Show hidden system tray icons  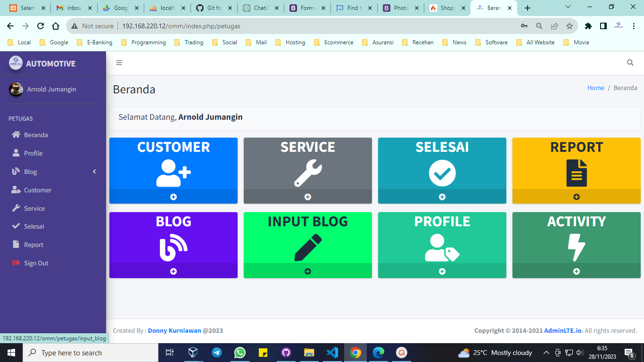[x=546, y=353]
